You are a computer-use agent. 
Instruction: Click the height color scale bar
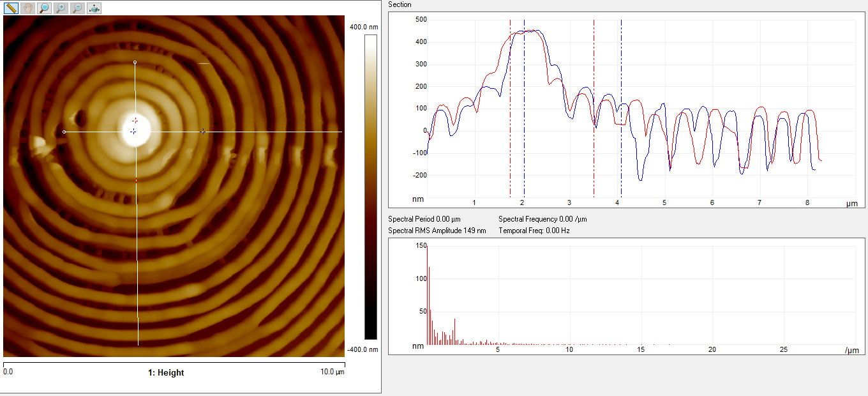pyautogui.click(x=370, y=187)
